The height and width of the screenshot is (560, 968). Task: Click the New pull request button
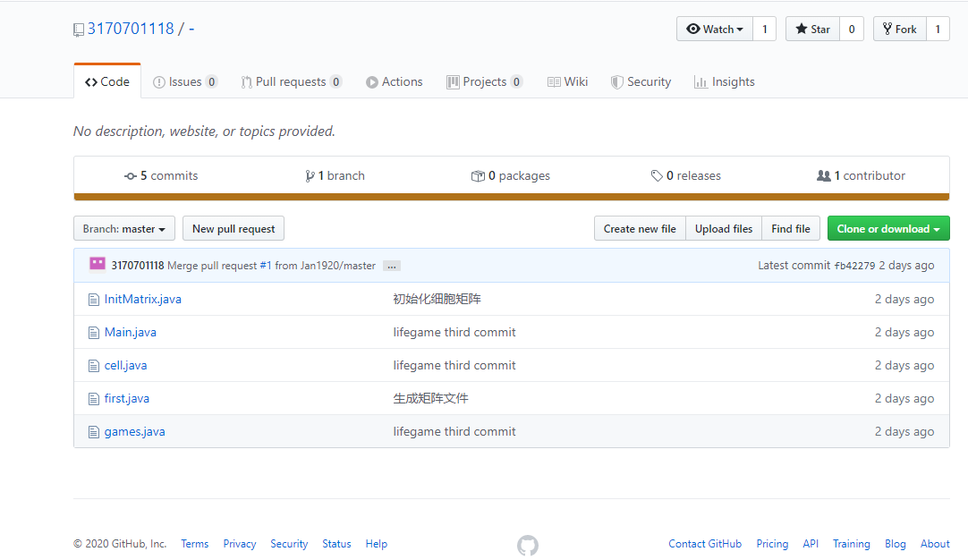234,229
